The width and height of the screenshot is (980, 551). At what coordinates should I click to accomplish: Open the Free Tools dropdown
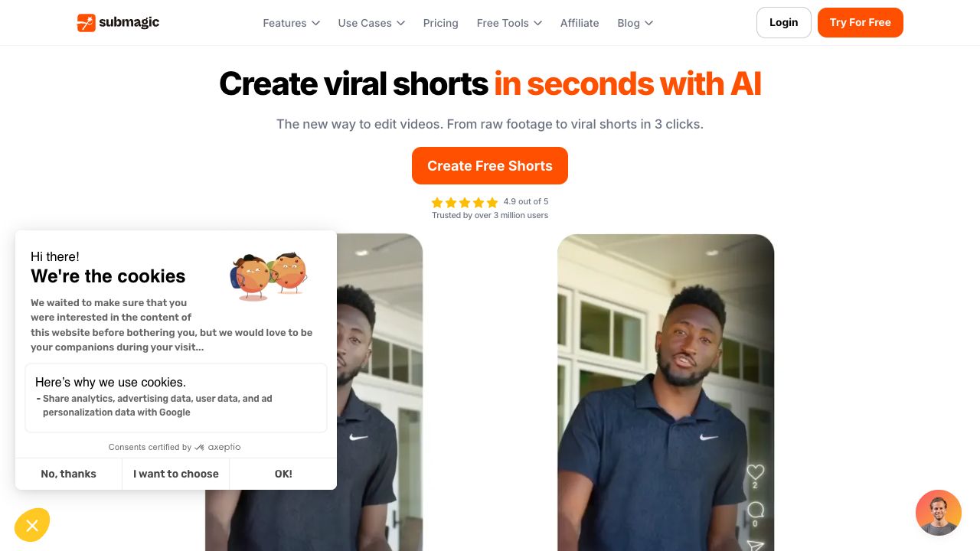[509, 23]
